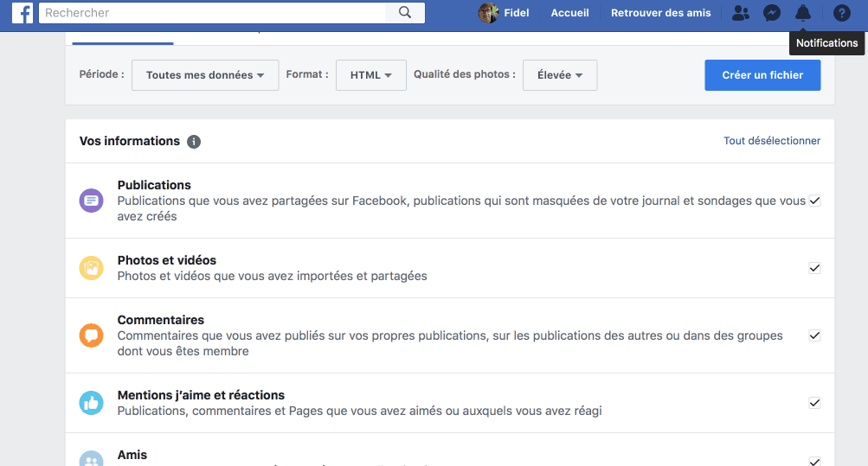Open the HTML format dropdown
868x466 pixels.
click(x=371, y=75)
